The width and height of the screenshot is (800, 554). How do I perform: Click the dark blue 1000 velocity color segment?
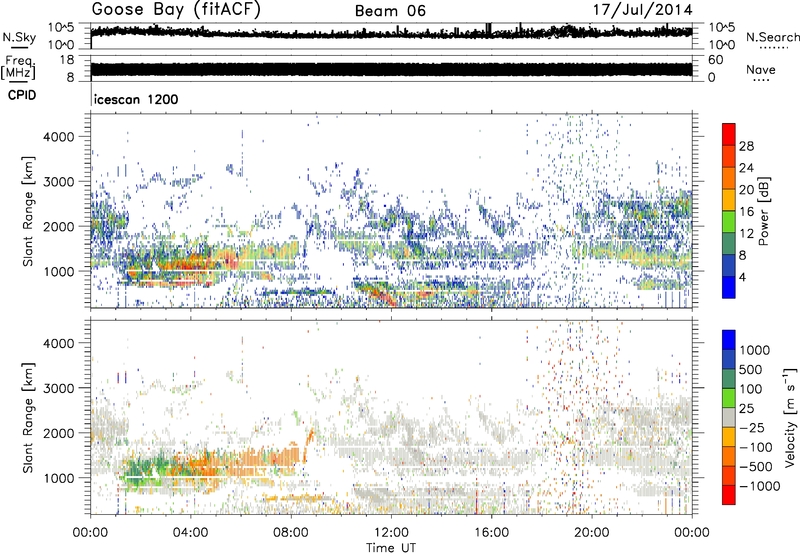[x=729, y=340]
